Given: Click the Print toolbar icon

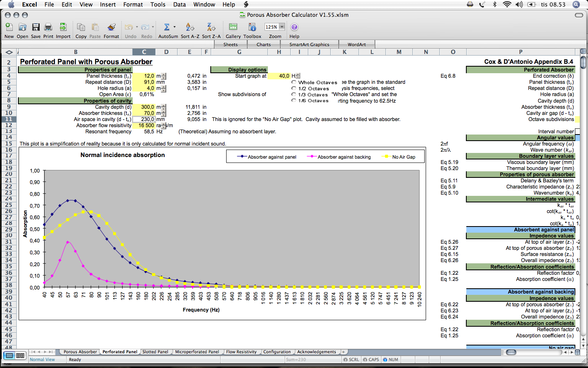Looking at the screenshot, I should (48, 27).
